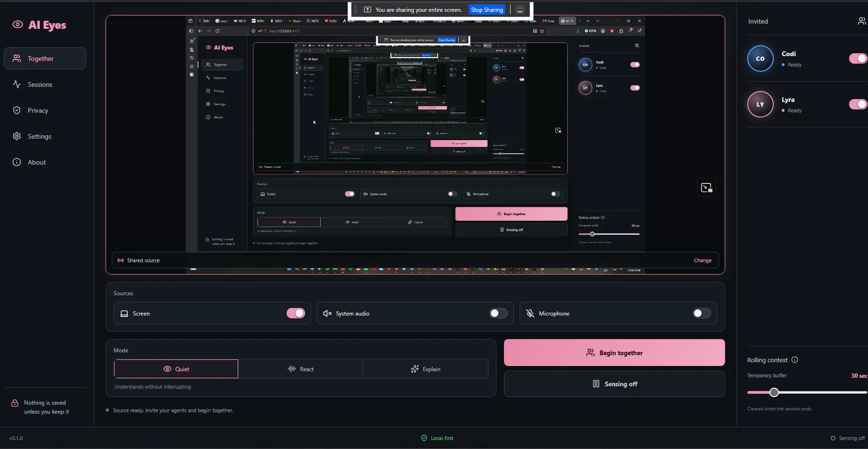The width and height of the screenshot is (868, 449).
Task: Hide the topmost screen-sharing notification bar
Action: [x=520, y=10]
